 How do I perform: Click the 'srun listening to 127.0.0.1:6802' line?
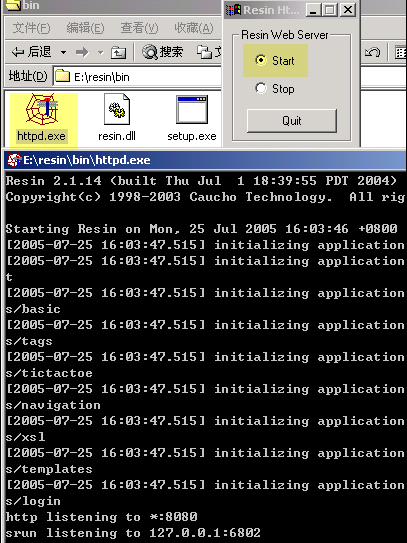pyautogui.click(x=133, y=533)
